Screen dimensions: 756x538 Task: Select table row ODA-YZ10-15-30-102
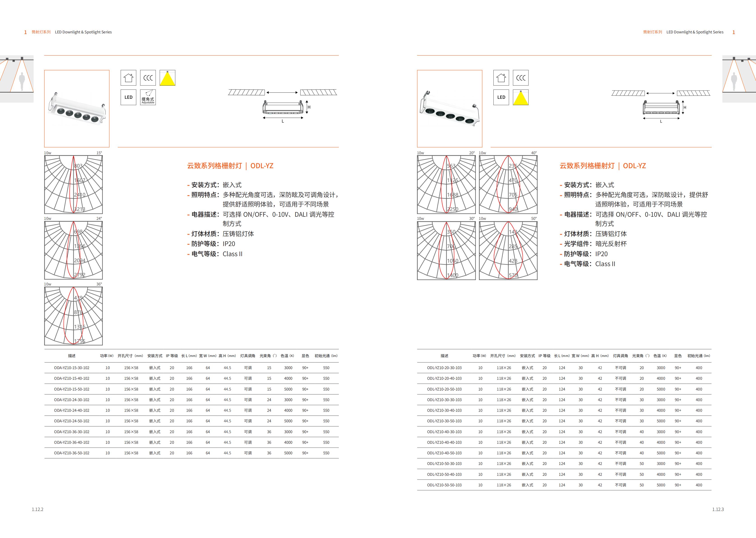point(71,368)
